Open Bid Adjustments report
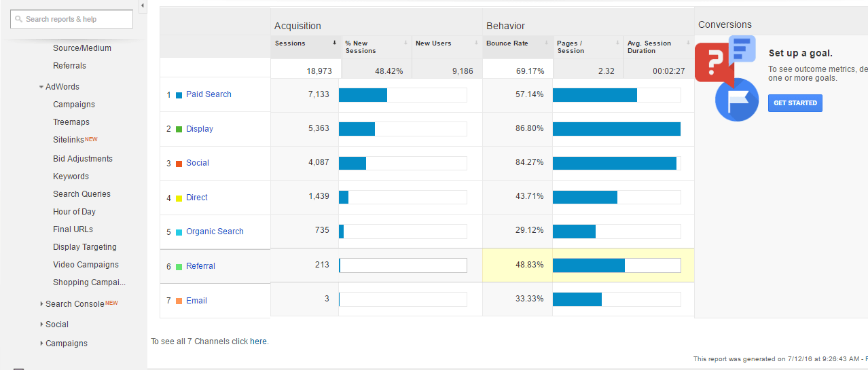The width and height of the screenshot is (868, 370). click(83, 159)
